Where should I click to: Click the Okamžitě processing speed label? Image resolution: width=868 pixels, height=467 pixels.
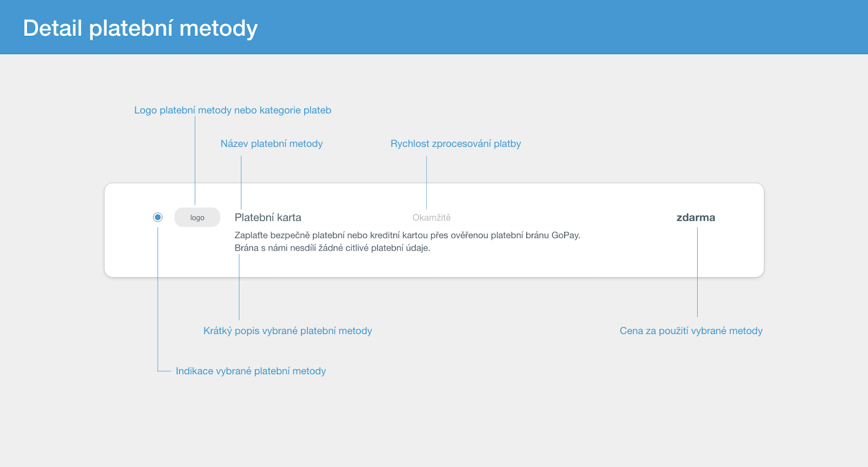(x=431, y=217)
